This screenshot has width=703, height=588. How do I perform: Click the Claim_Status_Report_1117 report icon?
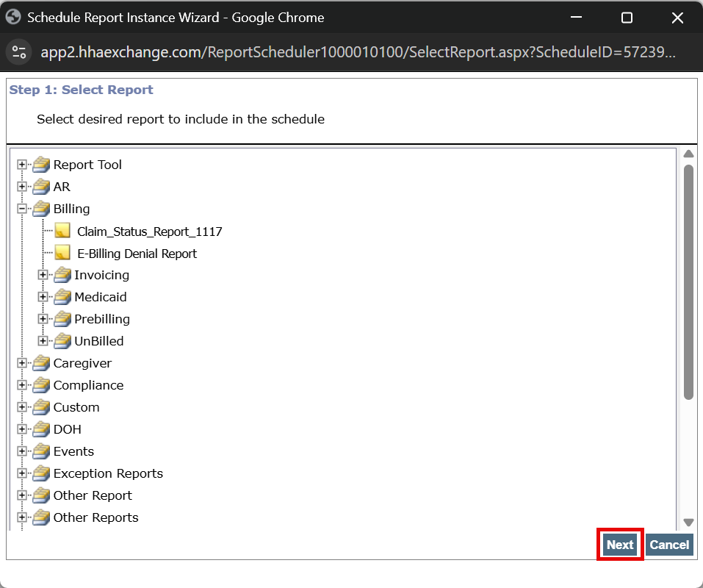62,231
